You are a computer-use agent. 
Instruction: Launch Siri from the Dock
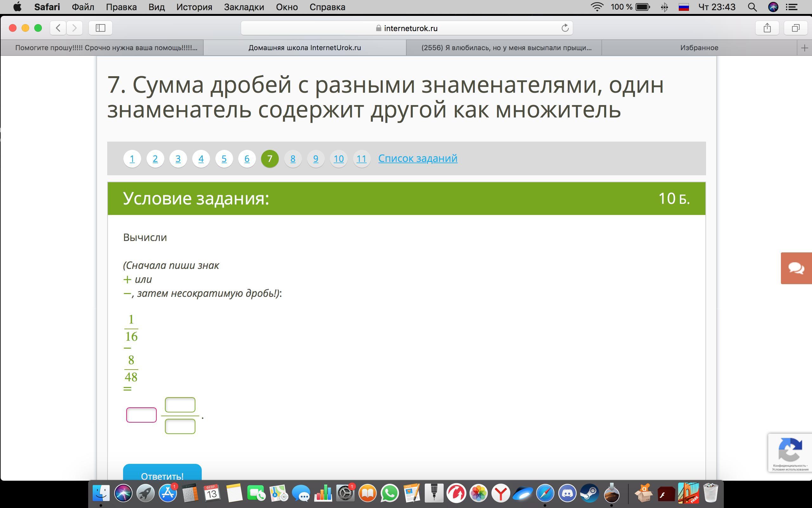(123, 493)
